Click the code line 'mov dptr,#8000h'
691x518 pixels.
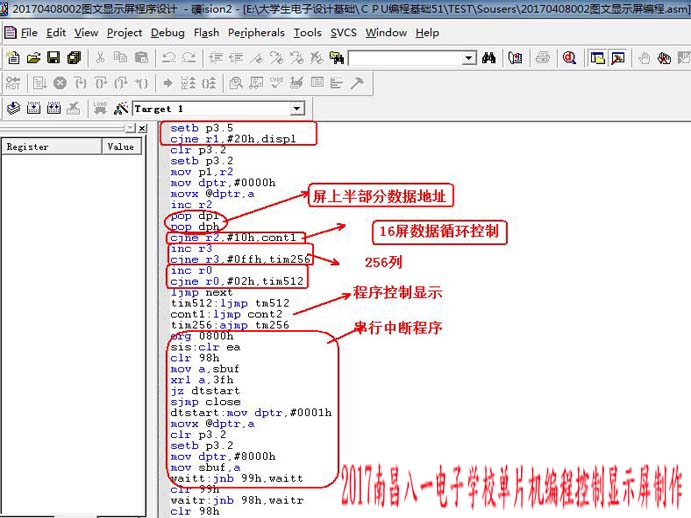coord(223,456)
